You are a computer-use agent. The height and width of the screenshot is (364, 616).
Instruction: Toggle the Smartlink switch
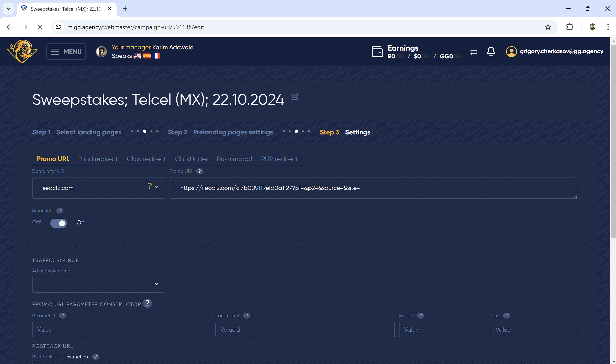pos(59,223)
